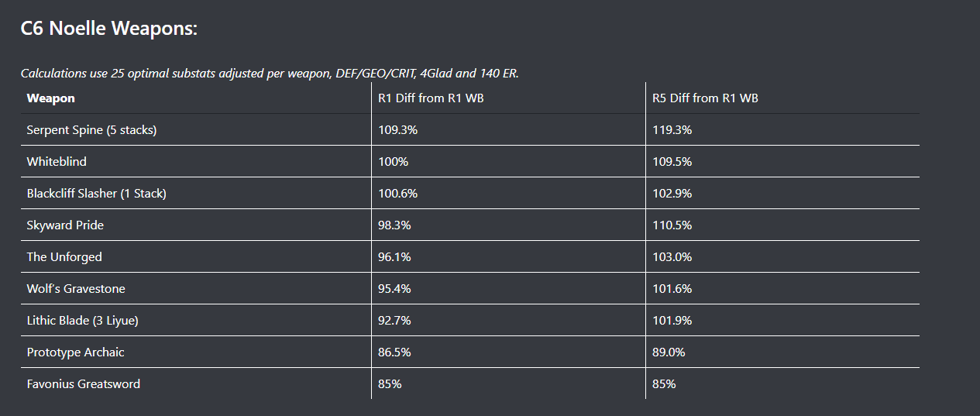The image size is (980, 416).
Task: Click Skyward Pride's 110.5% R5 value
Action: [672, 225]
